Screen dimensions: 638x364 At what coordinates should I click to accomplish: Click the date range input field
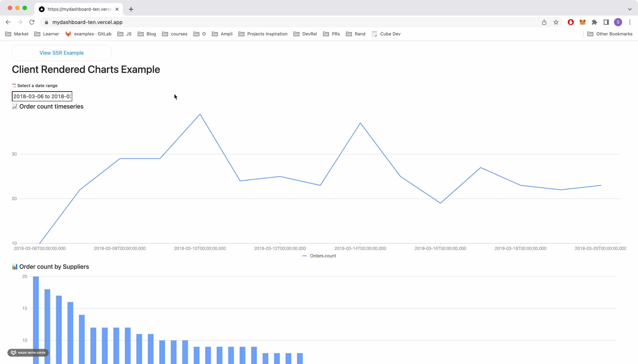point(42,96)
